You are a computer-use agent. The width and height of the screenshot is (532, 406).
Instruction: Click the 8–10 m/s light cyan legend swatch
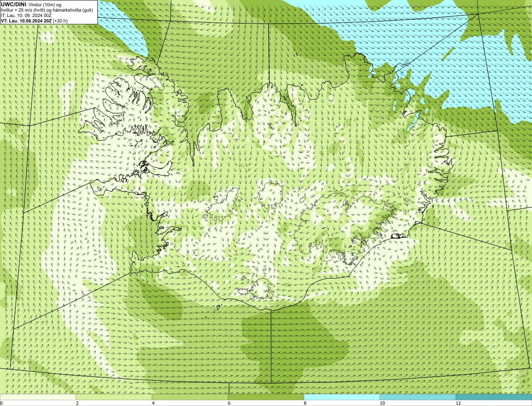(342, 397)
